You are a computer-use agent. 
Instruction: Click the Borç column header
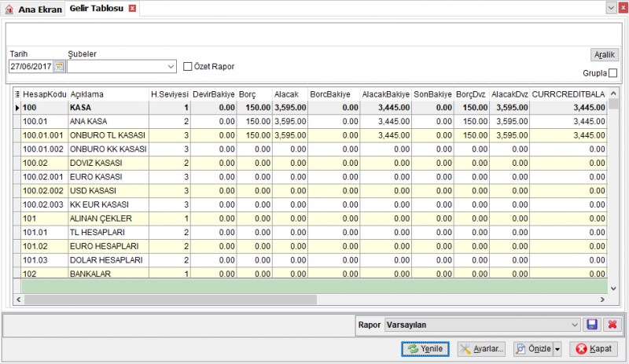point(254,94)
